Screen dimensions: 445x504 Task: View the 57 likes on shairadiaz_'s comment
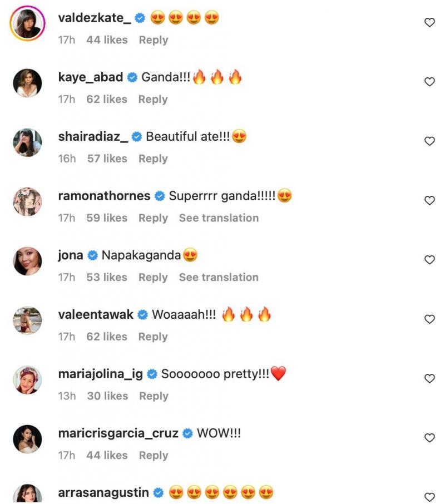tap(107, 159)
